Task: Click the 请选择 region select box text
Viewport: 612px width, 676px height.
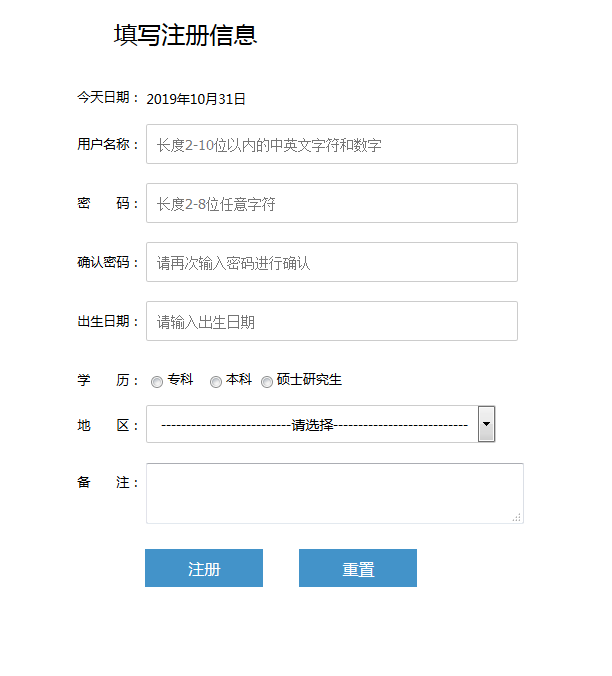Action: click(x=313, y=424)
